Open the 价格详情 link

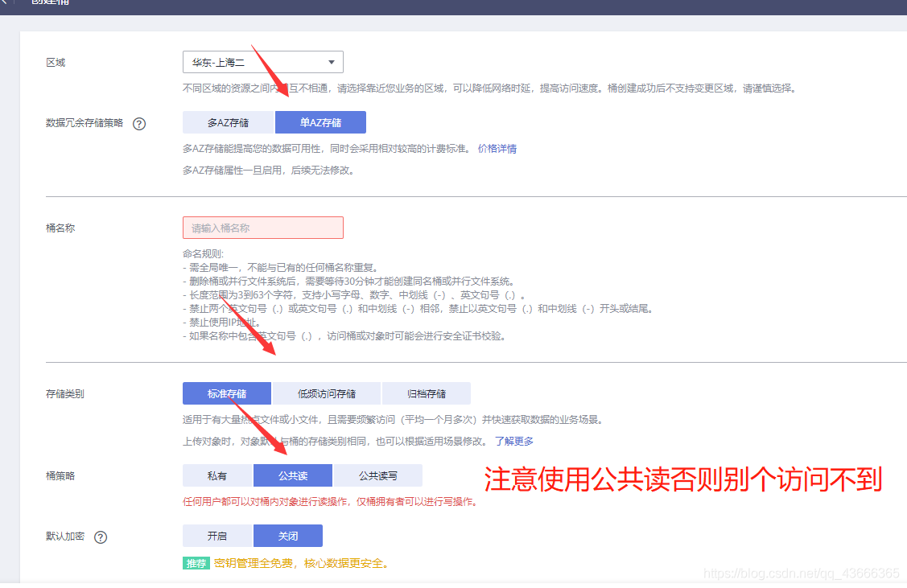[x=497, y=148]
